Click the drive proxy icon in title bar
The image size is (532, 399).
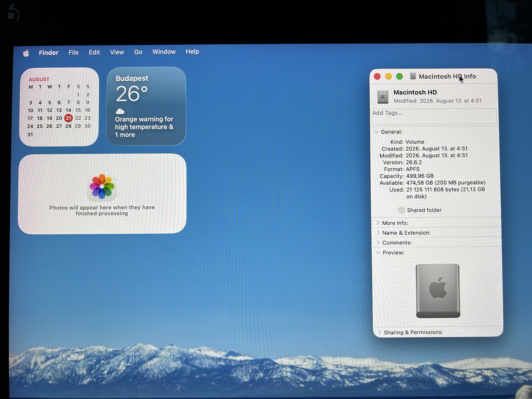pos(413,76)
